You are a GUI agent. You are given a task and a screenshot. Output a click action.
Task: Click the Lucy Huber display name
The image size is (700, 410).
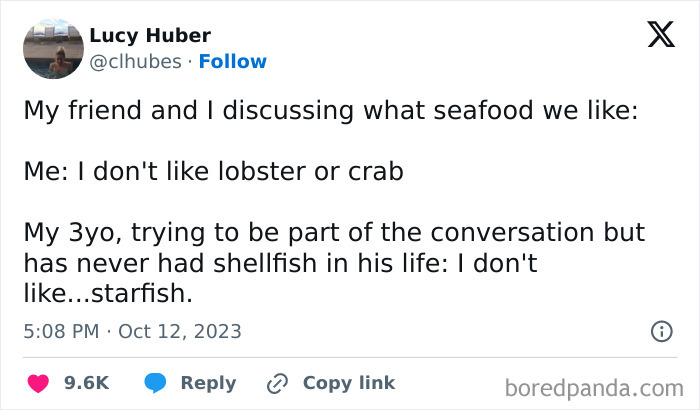[x=150, y=36]
